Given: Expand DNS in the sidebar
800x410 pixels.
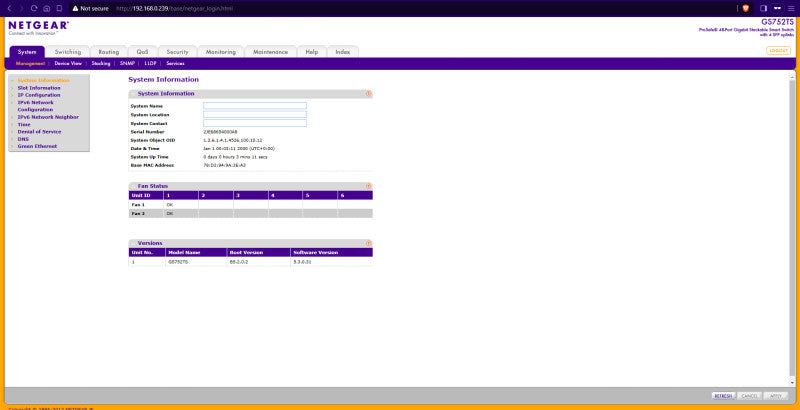Looking at the screenshot, I should [x=23, y=139].
